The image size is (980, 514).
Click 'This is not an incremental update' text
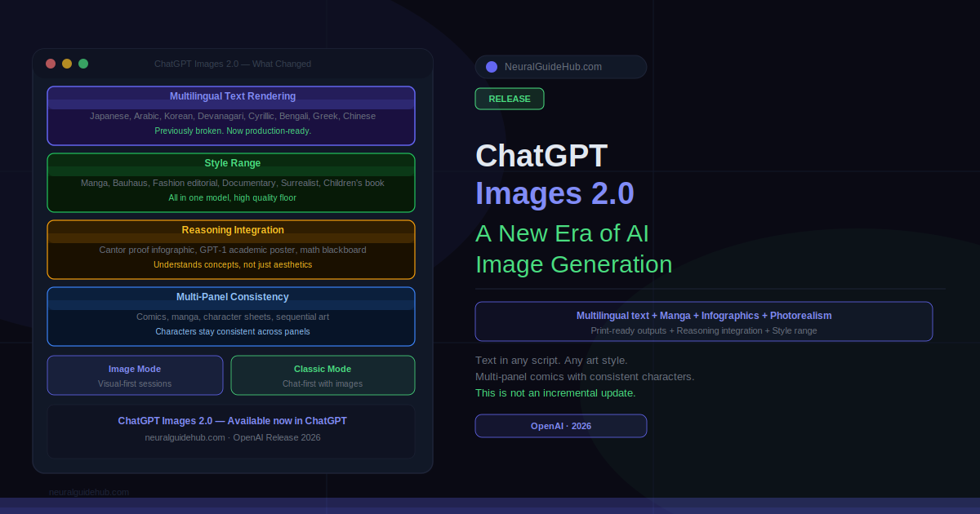click(x=555, y=393)
